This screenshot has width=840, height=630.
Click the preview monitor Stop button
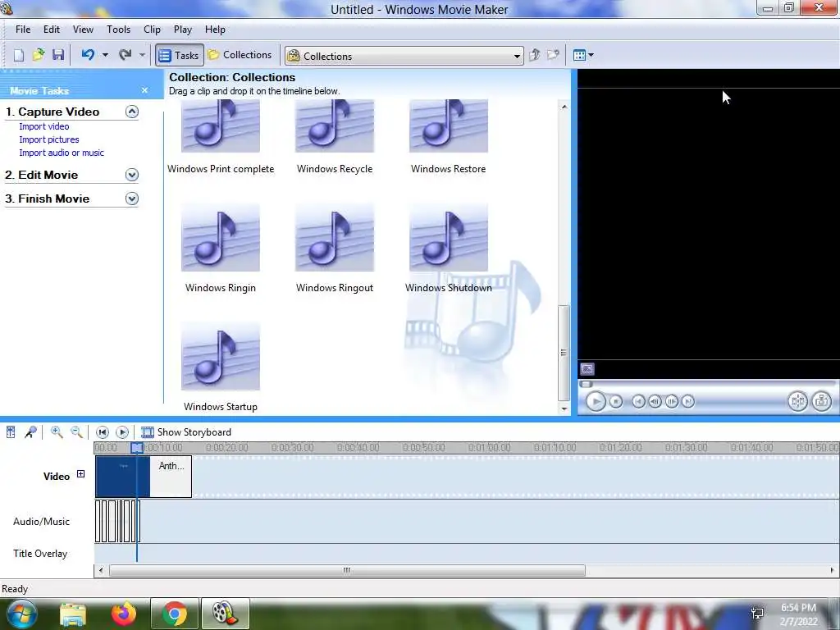coord(616,401)
